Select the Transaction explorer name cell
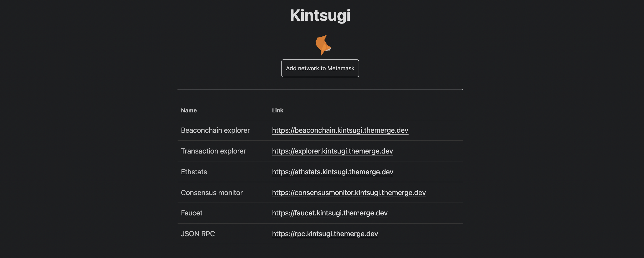Viewport: 644px width, 258px height. tap(213, 151)
